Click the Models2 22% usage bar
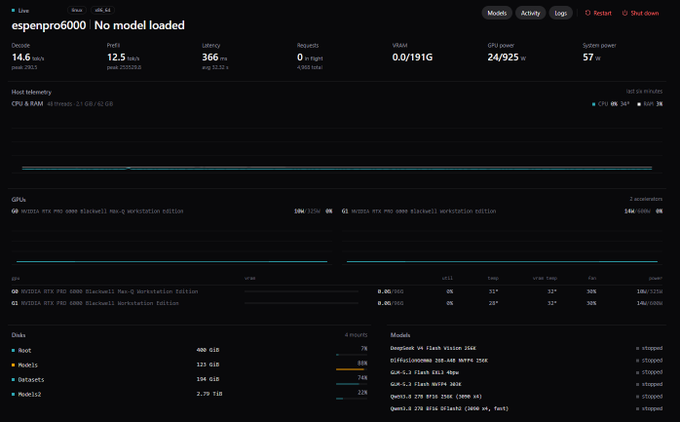The width and height of the screenshot is (680, 422). click(x=351, y=399)
